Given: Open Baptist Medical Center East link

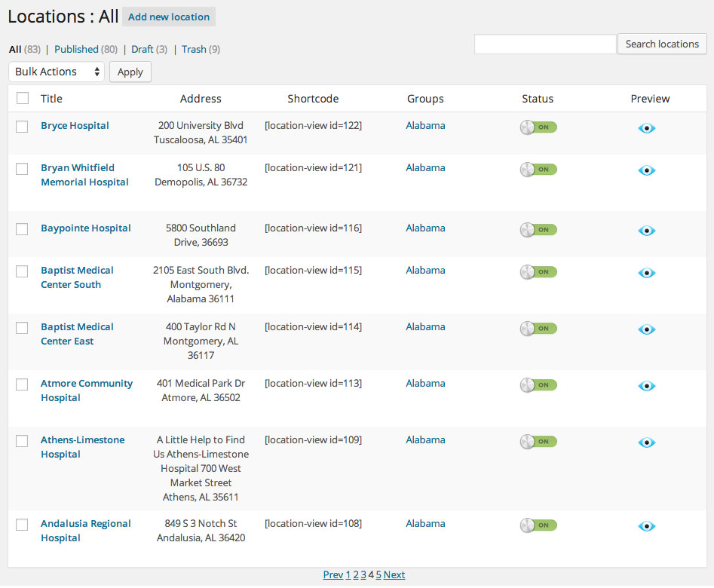Looking at the screenshot, I should pos(77,334).
